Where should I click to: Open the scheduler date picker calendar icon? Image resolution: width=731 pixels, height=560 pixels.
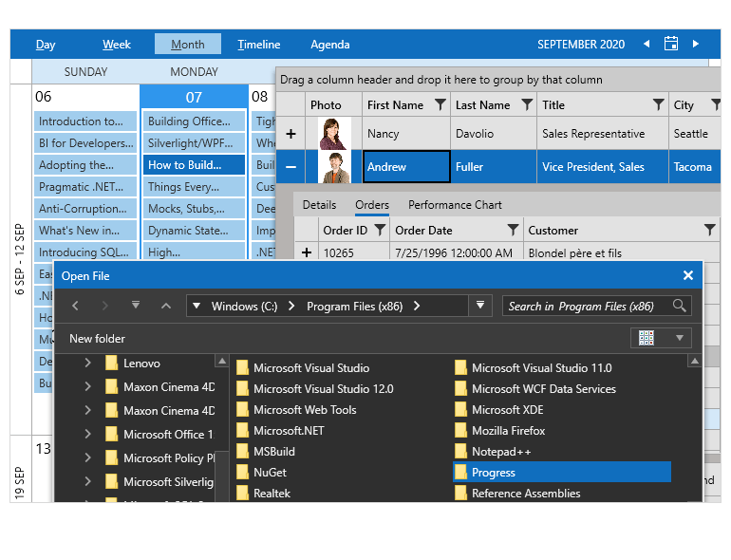tap(671, 44)
